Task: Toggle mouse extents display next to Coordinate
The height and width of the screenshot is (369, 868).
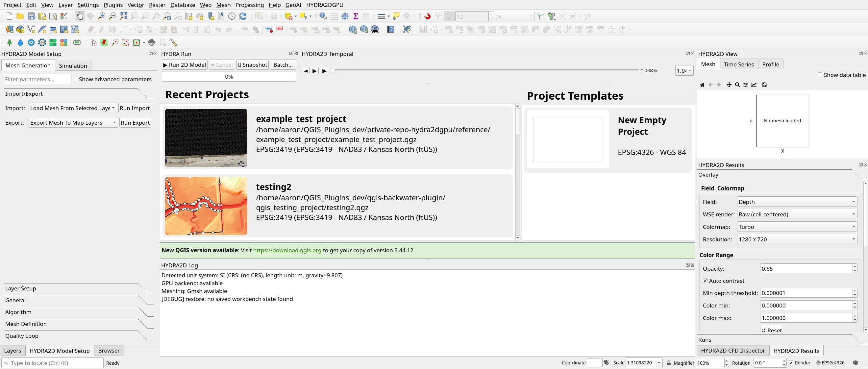Action: click(607, 363)
